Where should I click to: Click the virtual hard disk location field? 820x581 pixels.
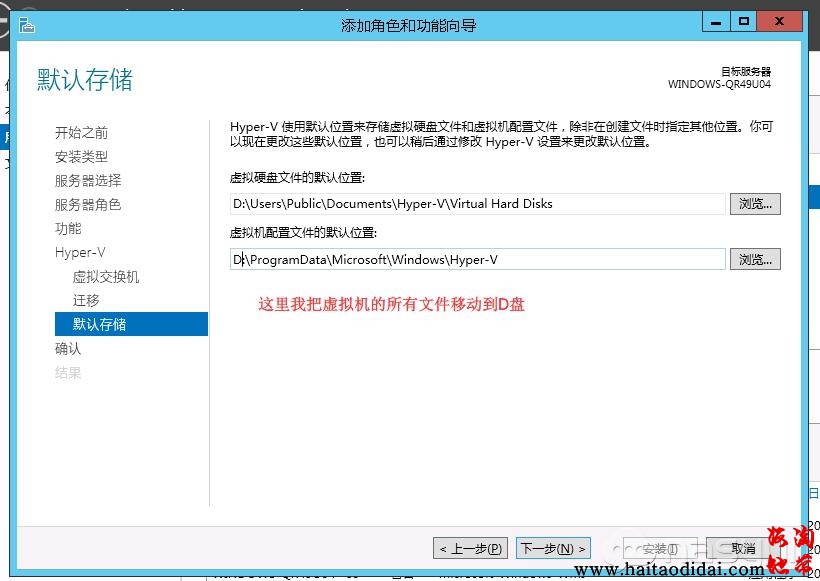click(x=477, y=204)
